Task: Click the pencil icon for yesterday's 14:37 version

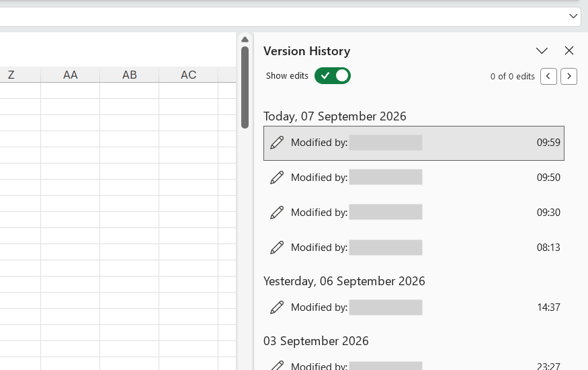Action: coord(277,307)
